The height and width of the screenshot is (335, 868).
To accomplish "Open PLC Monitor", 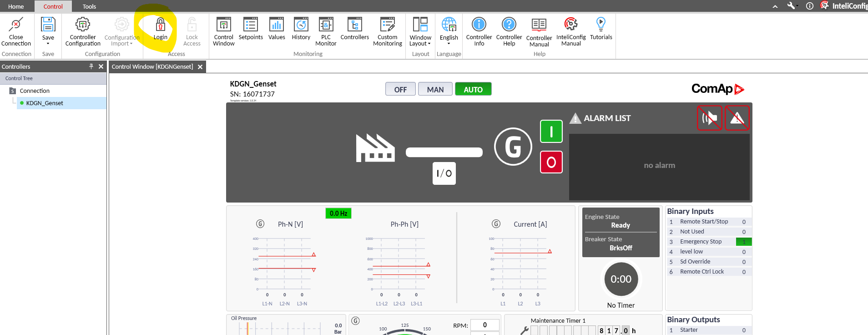I will [x=326, y=31].
